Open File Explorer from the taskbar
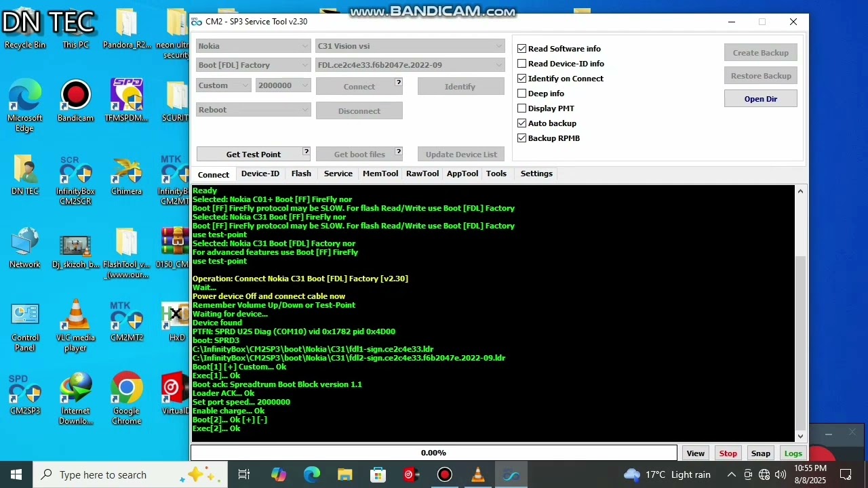 [x=344, y=474]
